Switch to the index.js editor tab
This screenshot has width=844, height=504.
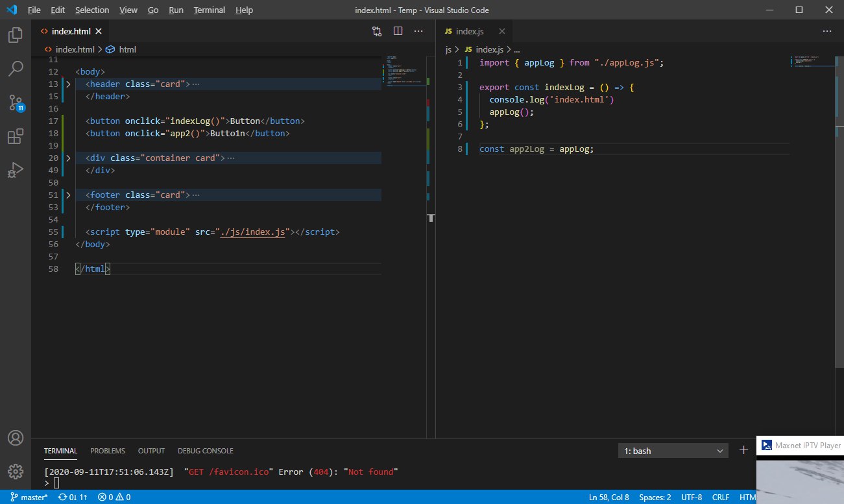pyautogui.click(x=474, y=31)
